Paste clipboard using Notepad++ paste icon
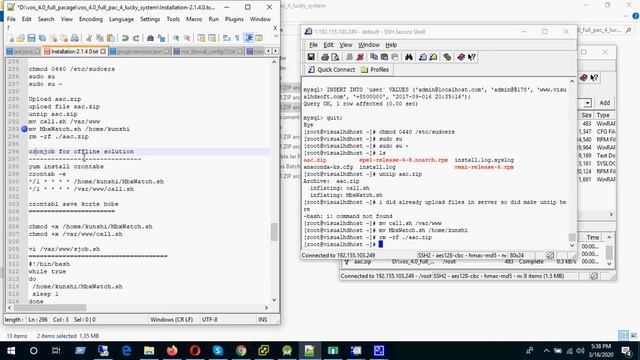 [111, 38]
